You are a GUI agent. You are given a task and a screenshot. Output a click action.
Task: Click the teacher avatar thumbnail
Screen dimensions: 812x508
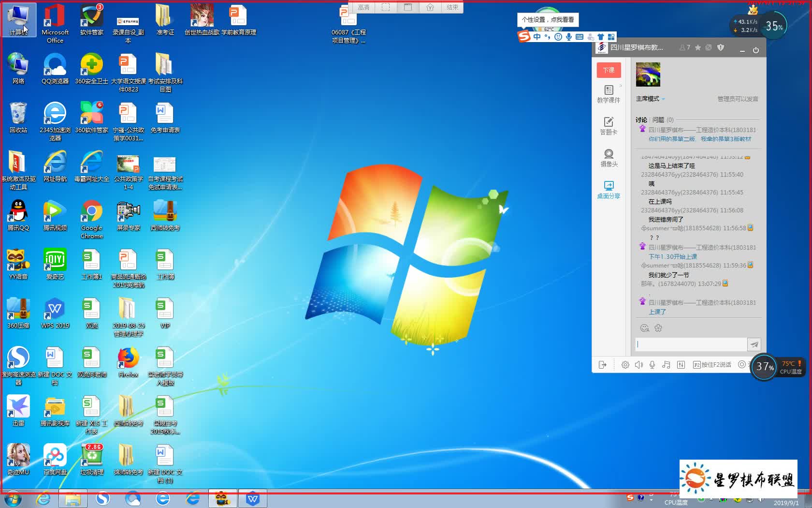[648, 75]
